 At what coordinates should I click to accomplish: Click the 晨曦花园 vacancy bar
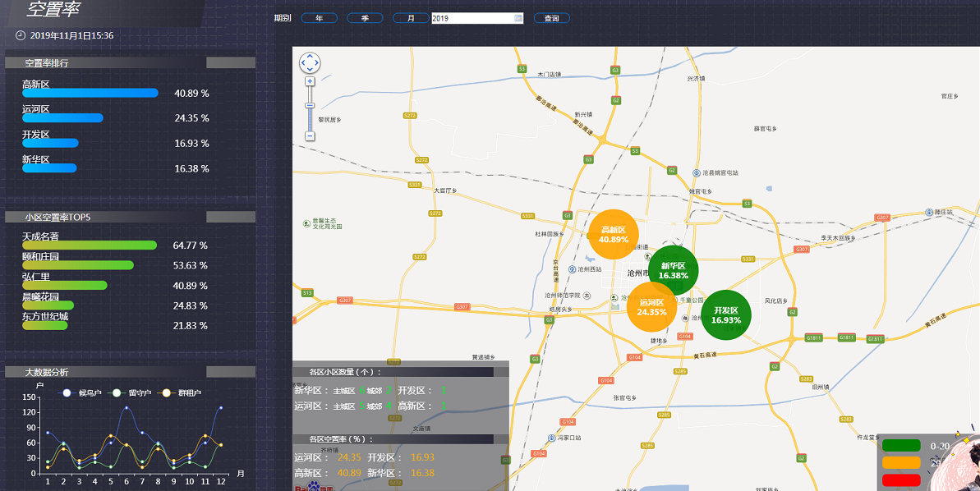[x=48, y=305]
